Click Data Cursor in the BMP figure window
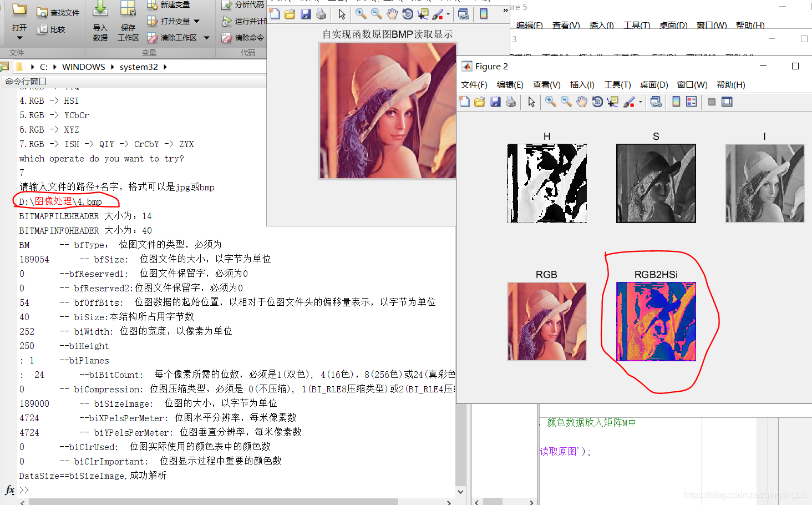Screen dimensions: 812x505 pyautogui.click(x=423, y=14)
